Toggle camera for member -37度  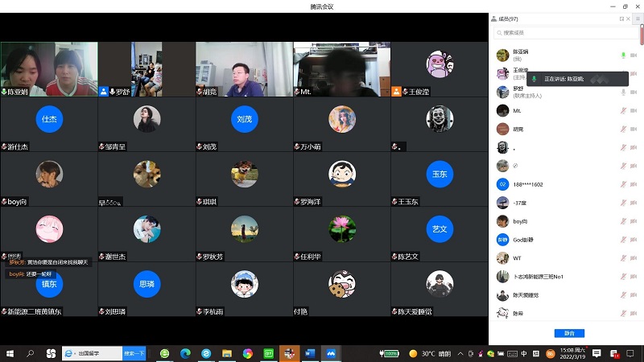633,203
